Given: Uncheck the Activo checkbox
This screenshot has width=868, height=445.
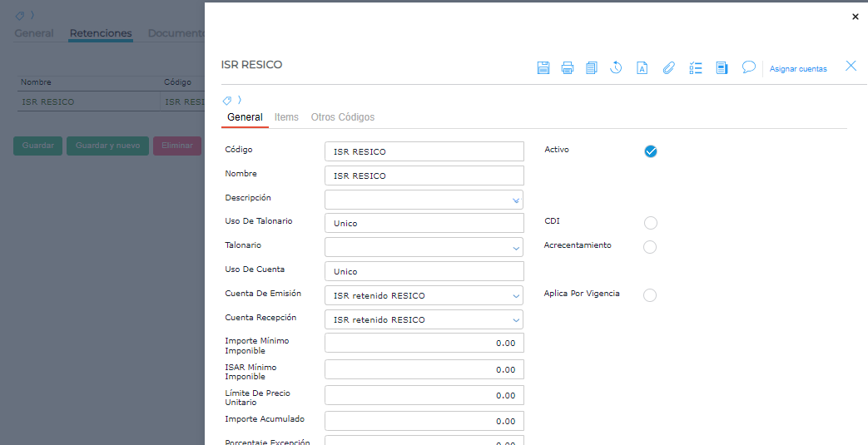Looking at the screenshot, I should pos(651,151).
